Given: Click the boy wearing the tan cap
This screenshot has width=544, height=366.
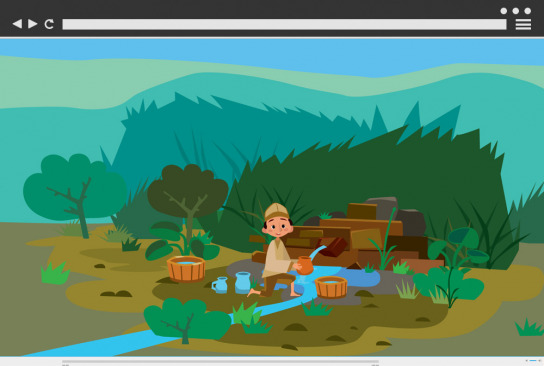Looking at the screenshot, I should pos(278,250).
